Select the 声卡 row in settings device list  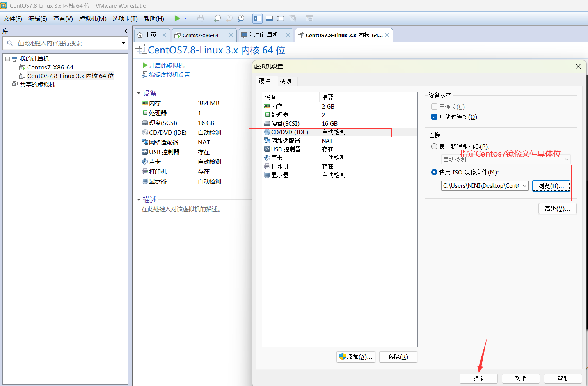tap(339, 158)
